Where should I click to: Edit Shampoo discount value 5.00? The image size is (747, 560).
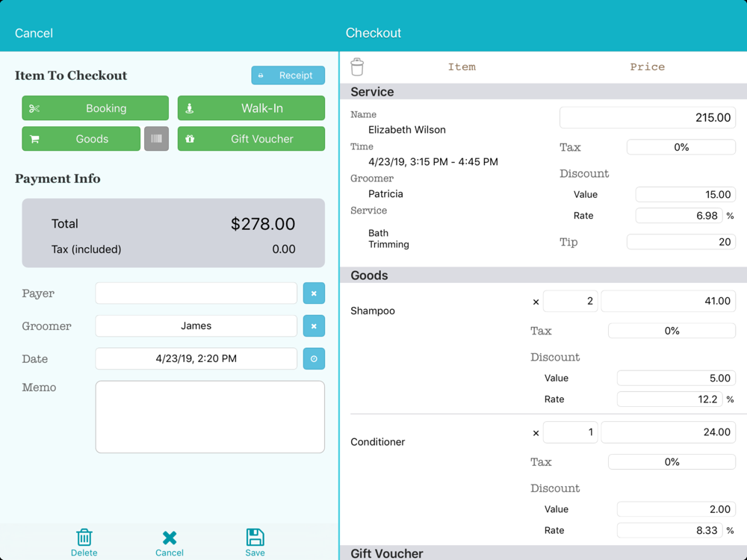[x=677, y=378]
